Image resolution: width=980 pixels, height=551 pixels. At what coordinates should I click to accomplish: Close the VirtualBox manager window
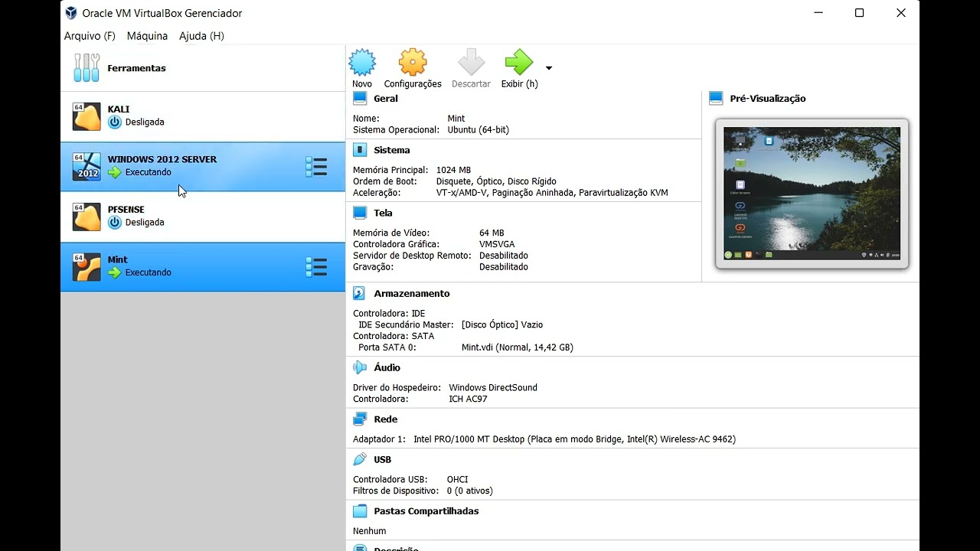coord(900,13)
